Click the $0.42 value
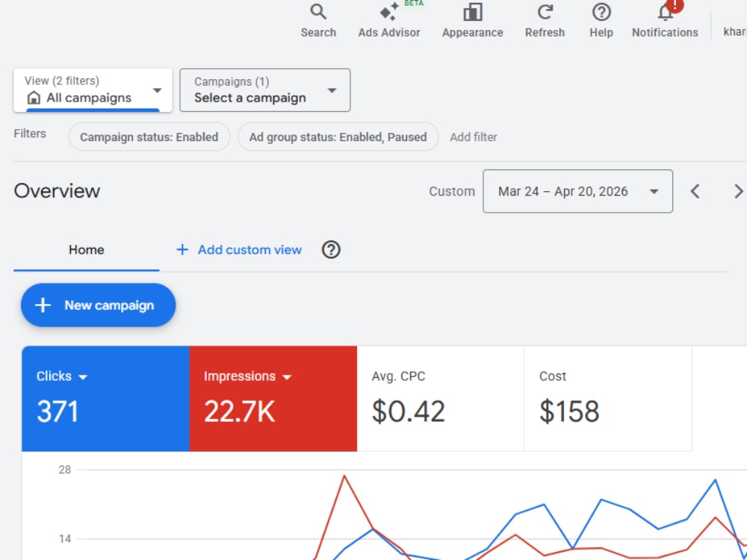Image resolution: width=747 pixels, height=560 pixels. coord(409,411)
